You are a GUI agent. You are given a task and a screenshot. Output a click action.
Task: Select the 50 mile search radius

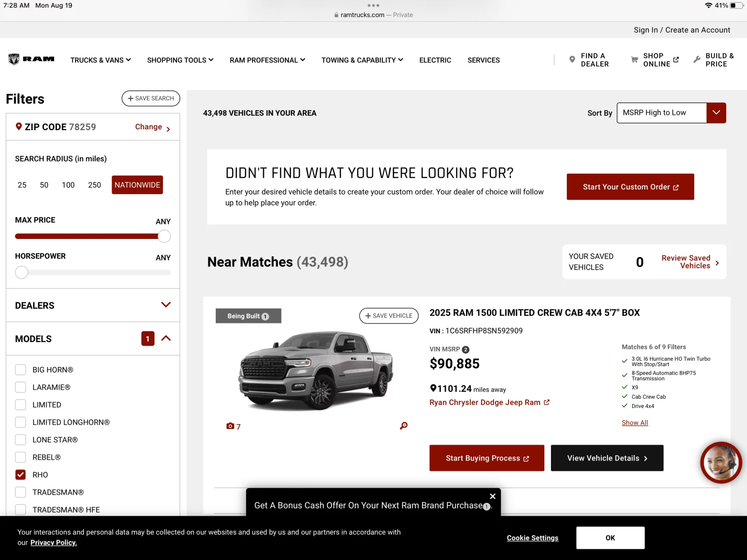pyautogui.click(x=44, y=185)
